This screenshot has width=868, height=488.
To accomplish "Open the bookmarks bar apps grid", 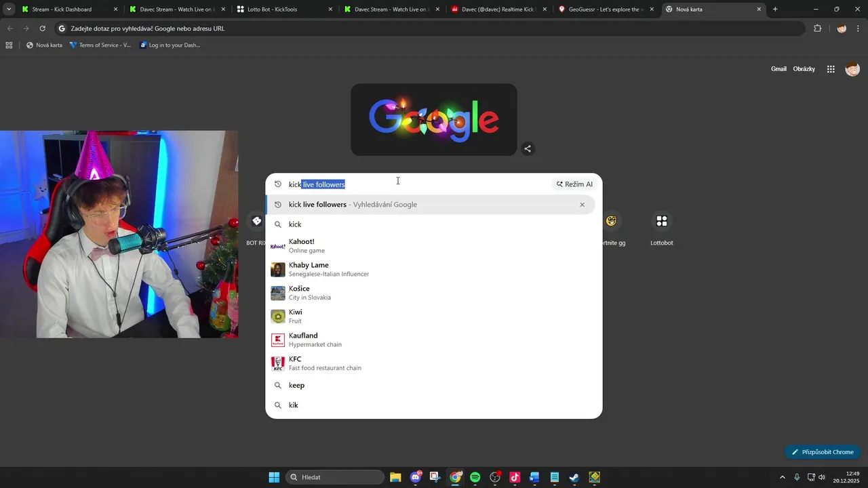I will [9, 45].
